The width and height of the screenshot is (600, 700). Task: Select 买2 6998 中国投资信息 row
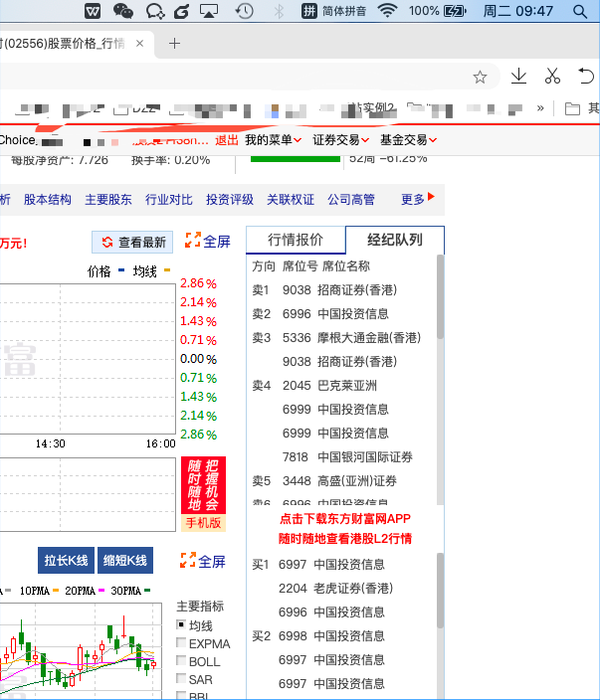click(341, 636)
